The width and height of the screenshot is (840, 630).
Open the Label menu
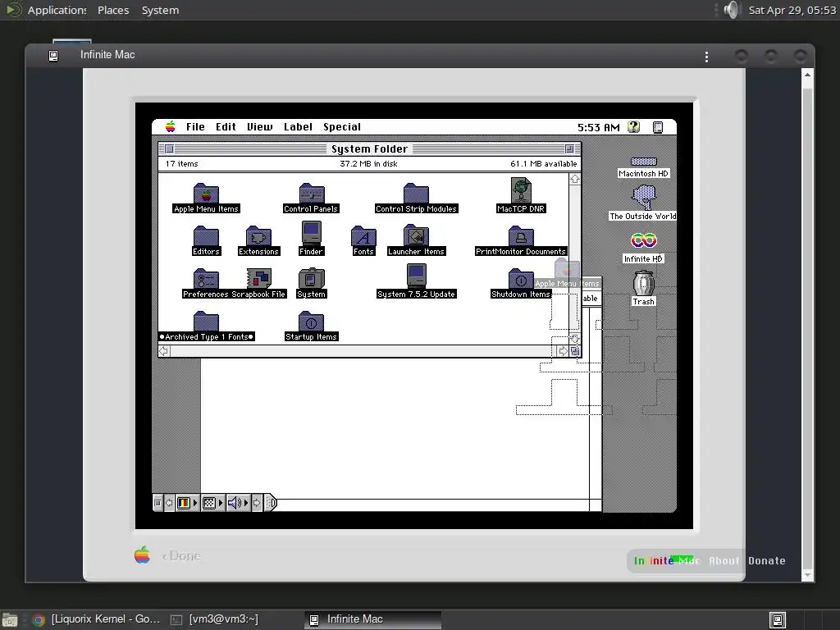pyautogui.click(x=298, y=127)
